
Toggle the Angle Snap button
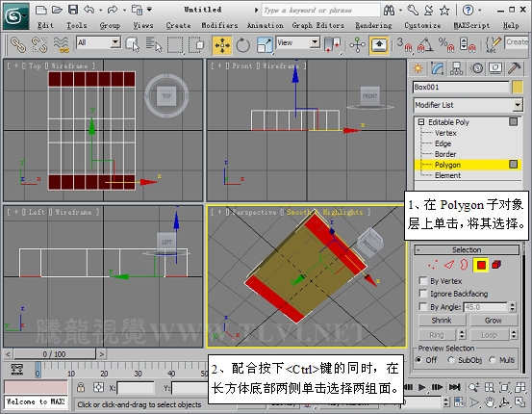tap(425, 45)
